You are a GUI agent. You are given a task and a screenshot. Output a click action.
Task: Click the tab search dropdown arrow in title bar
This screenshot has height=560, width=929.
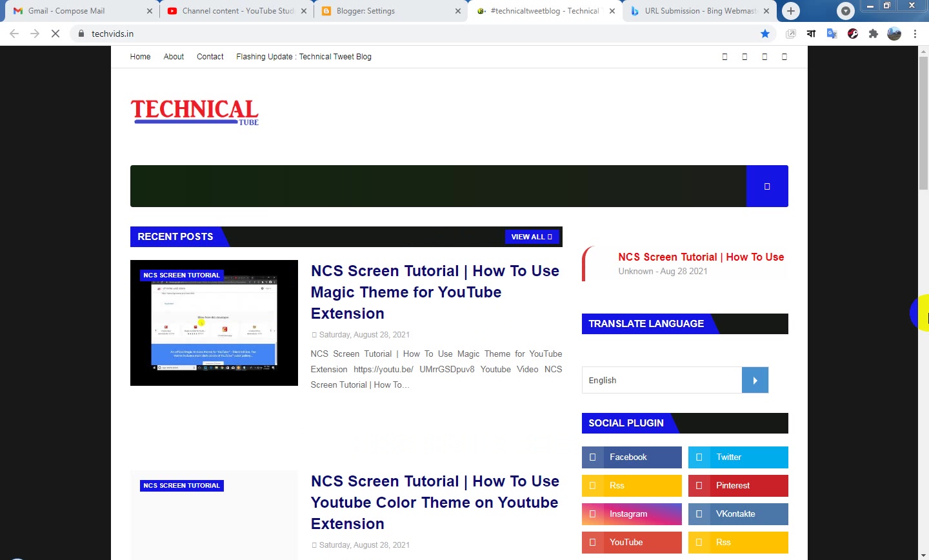click(x=846, y=11)
